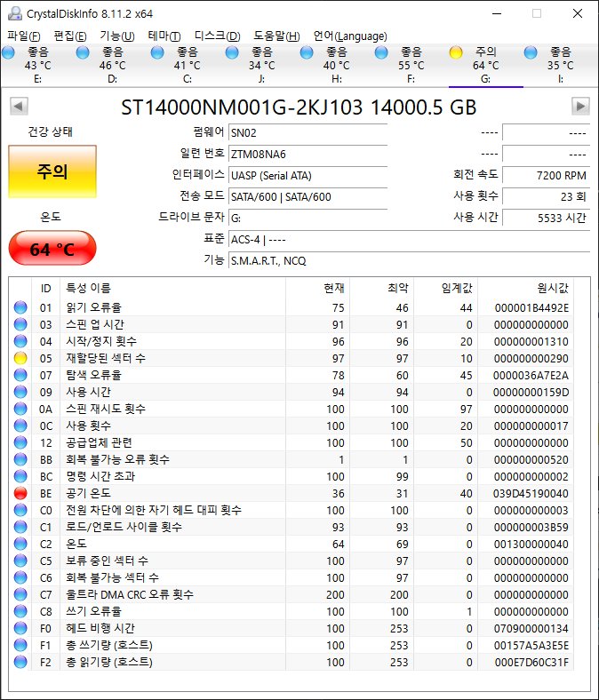Image resolution: width=599 pixels, height=700 pixels.
Task: Select the 헤드 비행 시간 attribute name
Action: pos(100,628)
